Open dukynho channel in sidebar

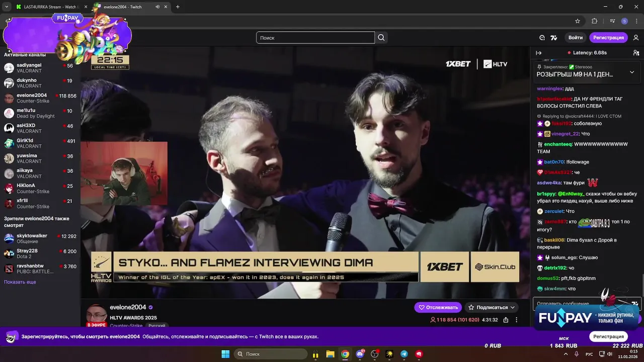pyautogui.click(x=39, y=83)
